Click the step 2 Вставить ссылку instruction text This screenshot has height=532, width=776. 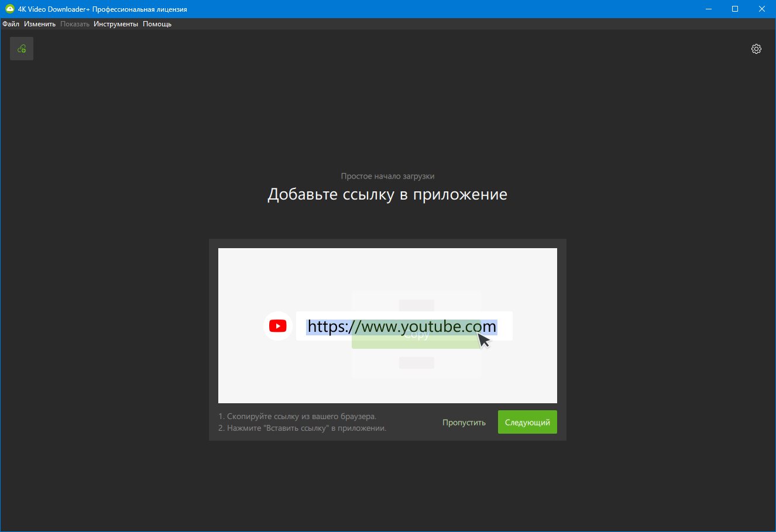(x=302, y=428)
